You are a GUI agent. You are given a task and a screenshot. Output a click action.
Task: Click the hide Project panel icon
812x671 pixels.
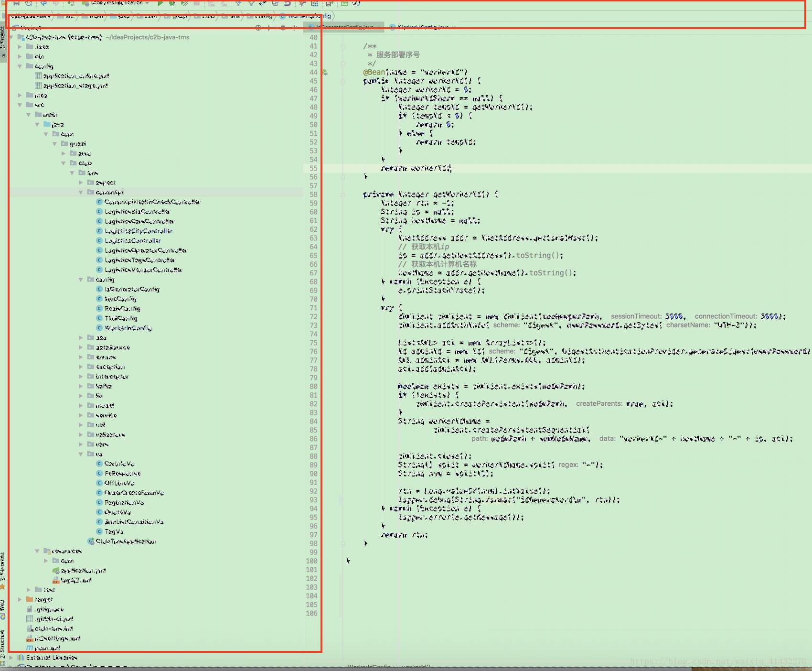(296, 28)
